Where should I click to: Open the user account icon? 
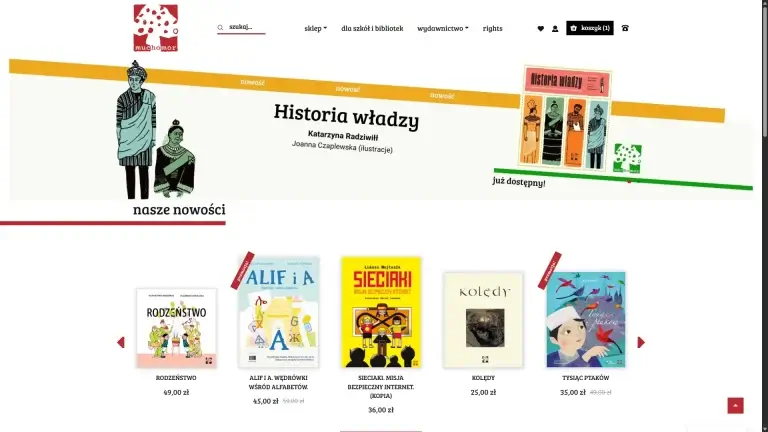tap(555, 28)
